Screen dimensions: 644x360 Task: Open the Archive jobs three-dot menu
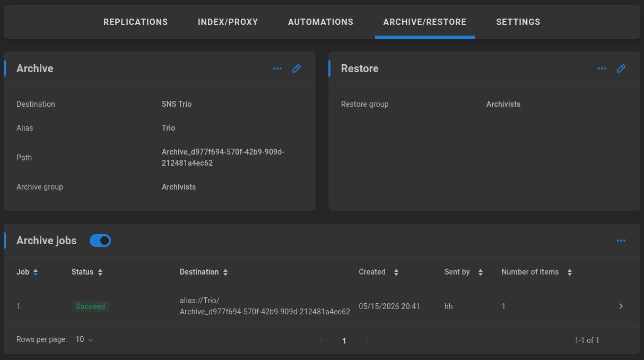(x=621, y=241)
